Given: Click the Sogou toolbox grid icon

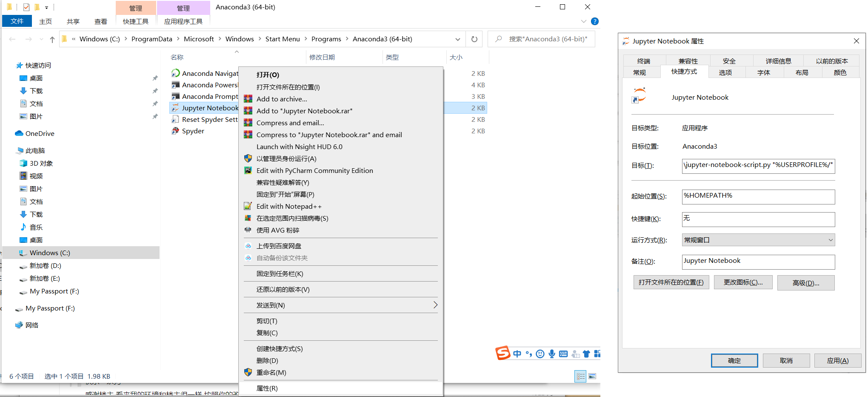Looking at the screenshot, I should pos(597,354).
